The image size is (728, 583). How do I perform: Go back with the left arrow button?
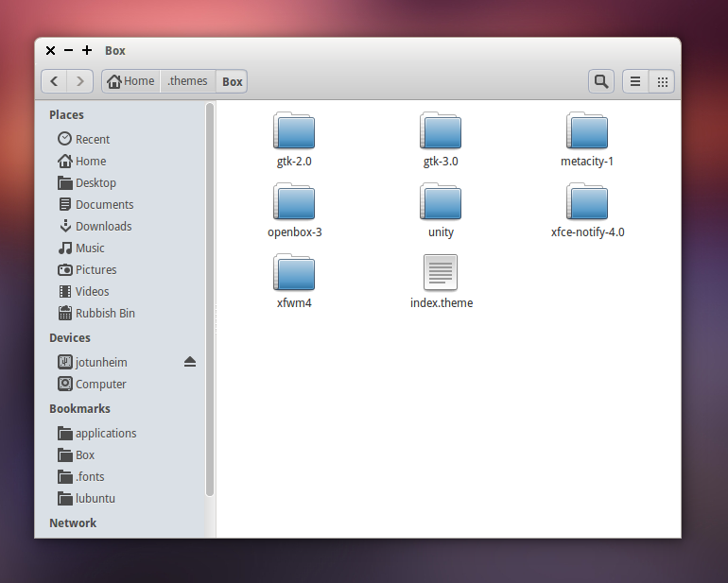pos(54,81)
